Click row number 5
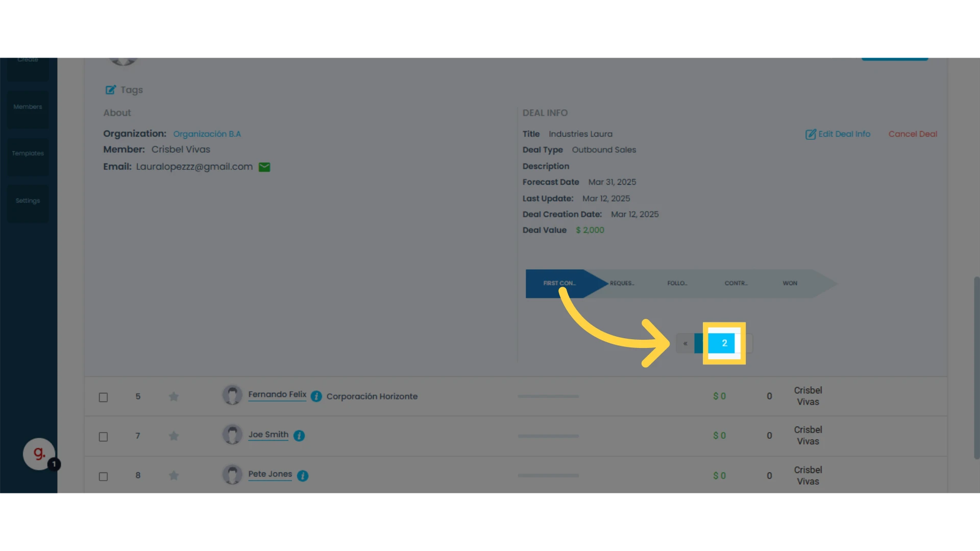The height and width of the screenshot is (551, 980). (138, 396)
